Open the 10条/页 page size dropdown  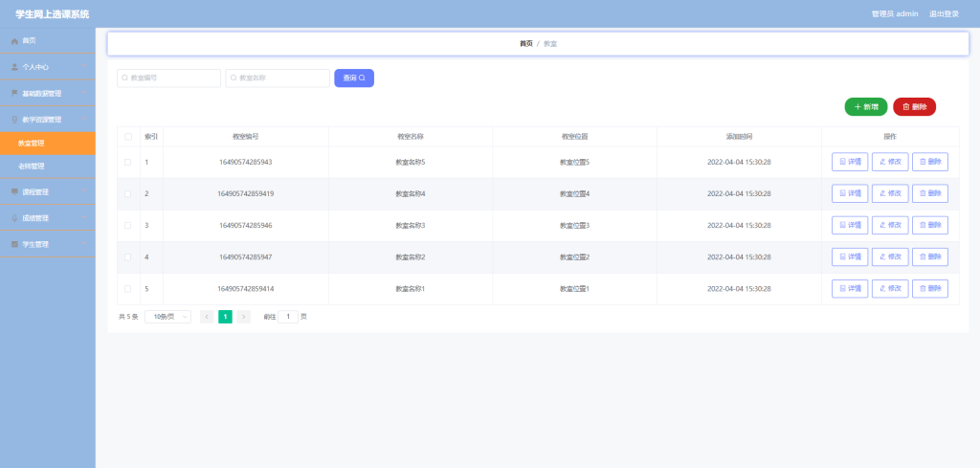pos(168,317)
